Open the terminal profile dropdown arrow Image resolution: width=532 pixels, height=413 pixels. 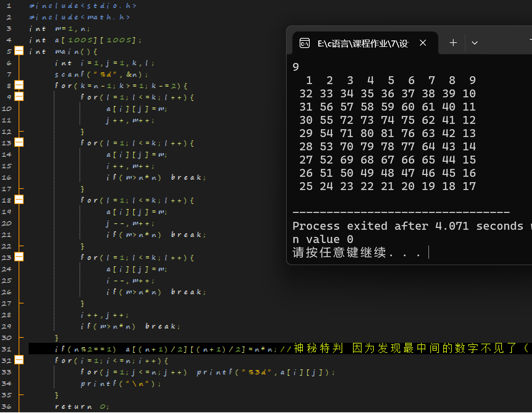[475, 43]
